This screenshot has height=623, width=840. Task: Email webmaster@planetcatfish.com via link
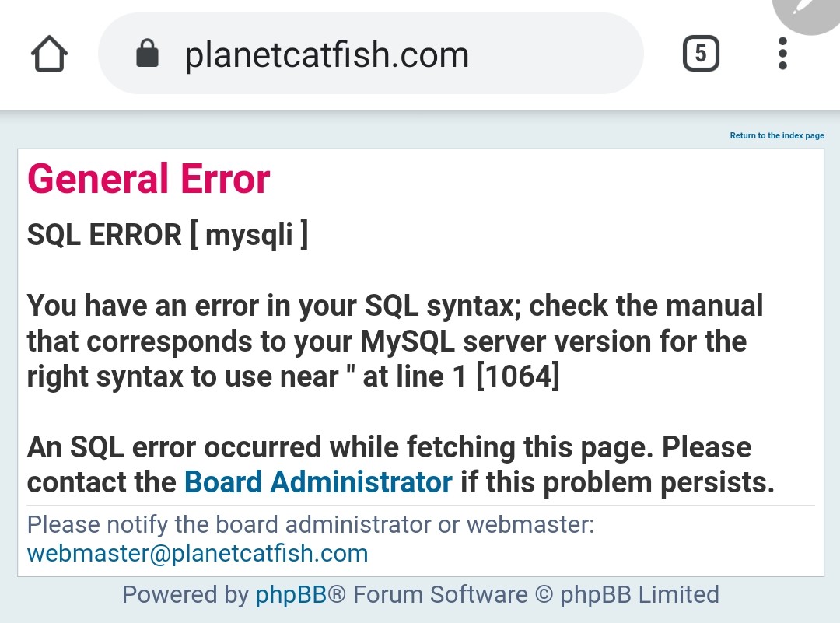point(198,553)
